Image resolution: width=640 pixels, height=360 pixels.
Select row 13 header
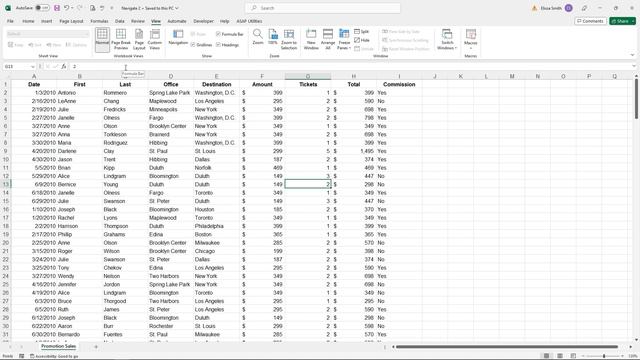6,184
